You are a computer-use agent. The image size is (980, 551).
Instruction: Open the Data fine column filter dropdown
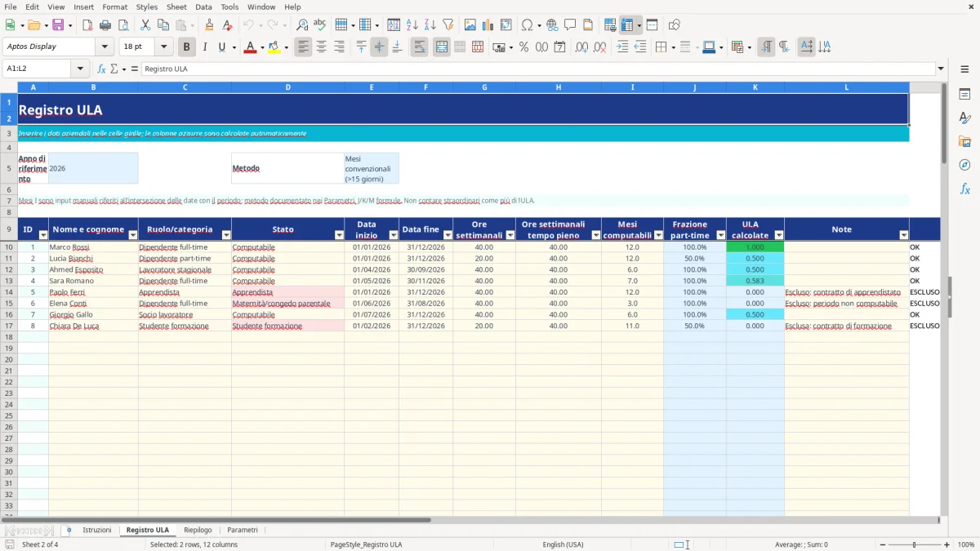pos(447,235)
